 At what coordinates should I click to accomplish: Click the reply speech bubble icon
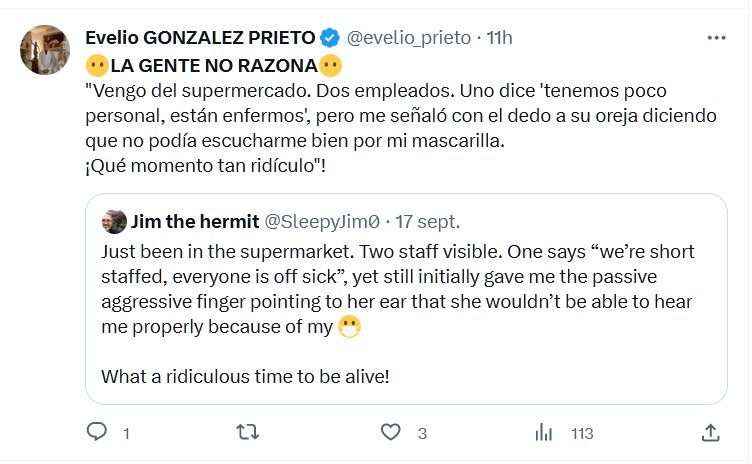coord(97,432)
